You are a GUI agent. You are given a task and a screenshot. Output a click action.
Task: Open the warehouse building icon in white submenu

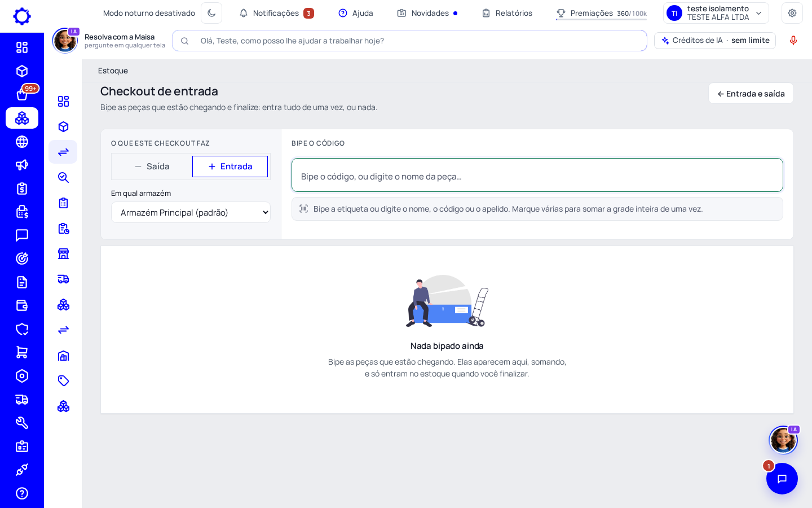click(63, 356)
